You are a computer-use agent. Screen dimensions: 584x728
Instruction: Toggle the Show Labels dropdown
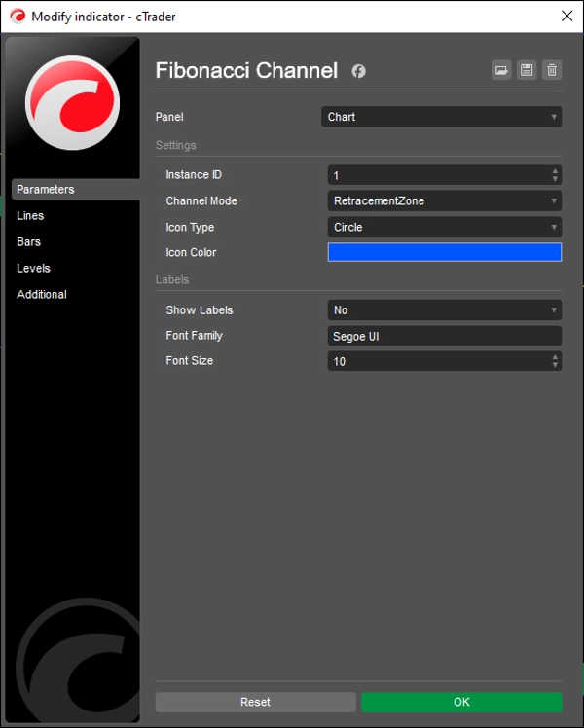445,310
